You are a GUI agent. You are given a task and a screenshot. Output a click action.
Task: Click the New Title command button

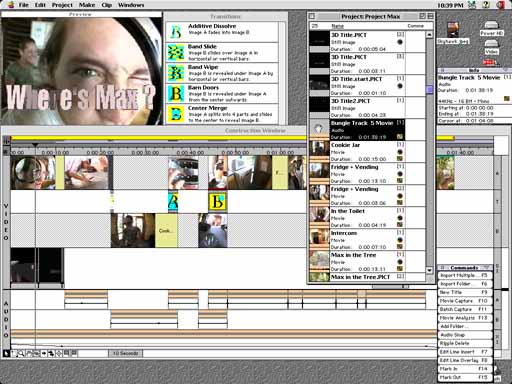(465, 292)
